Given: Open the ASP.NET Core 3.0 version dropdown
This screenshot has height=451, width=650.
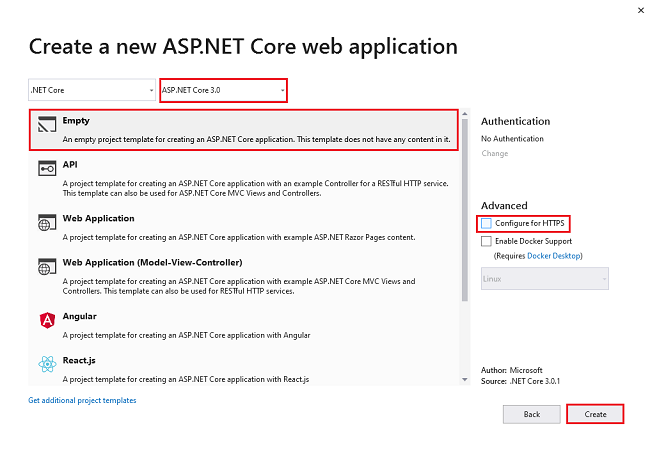Looking at the screenshot, I should click(x=223, y=90).
